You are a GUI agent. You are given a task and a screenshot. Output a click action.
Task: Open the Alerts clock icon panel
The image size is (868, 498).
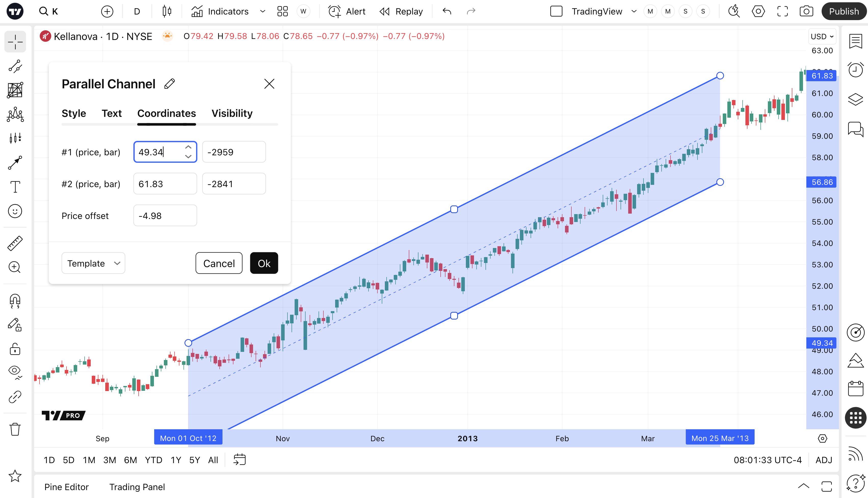[855, 70]
